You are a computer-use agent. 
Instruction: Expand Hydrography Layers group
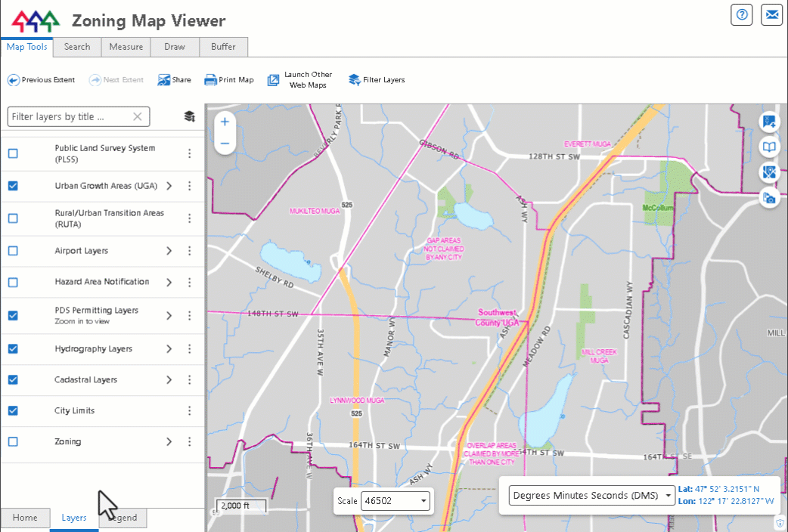coord(169,348)
